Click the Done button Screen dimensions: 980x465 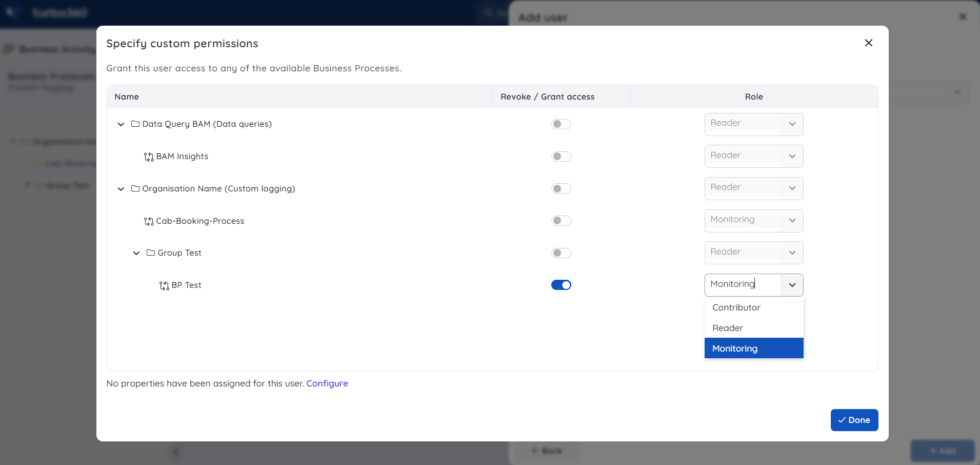coord(854,420)
